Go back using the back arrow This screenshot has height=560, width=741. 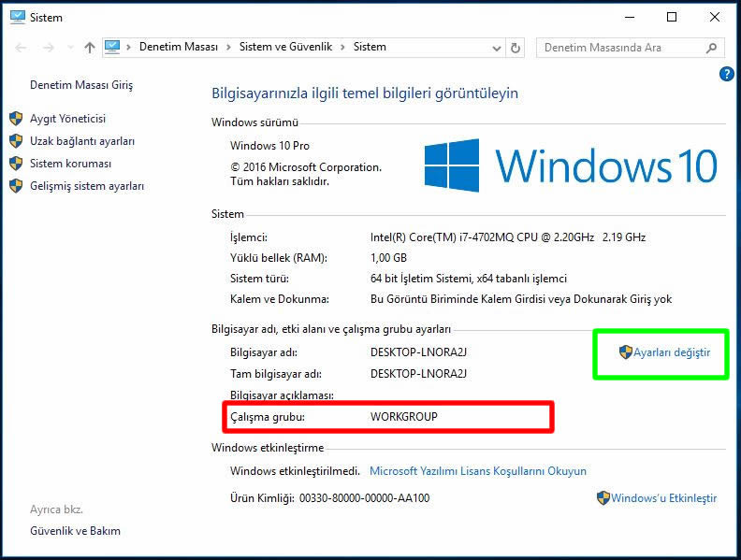point(22,48)
